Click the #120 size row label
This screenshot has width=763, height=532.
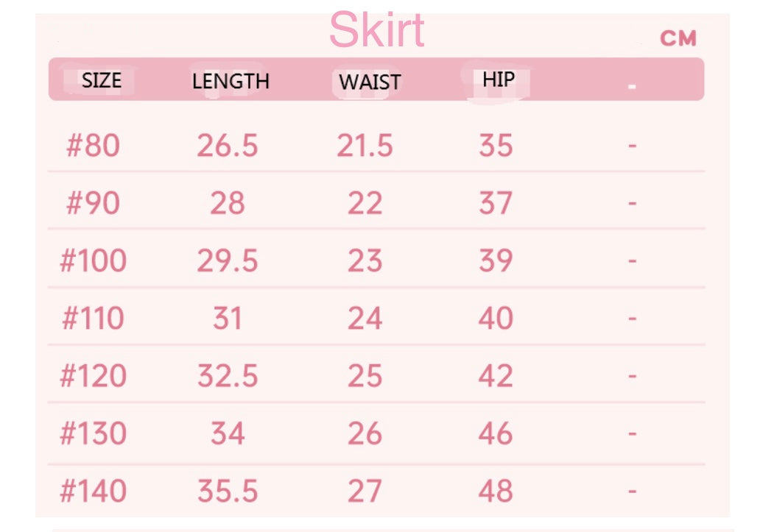click(93, 376)
